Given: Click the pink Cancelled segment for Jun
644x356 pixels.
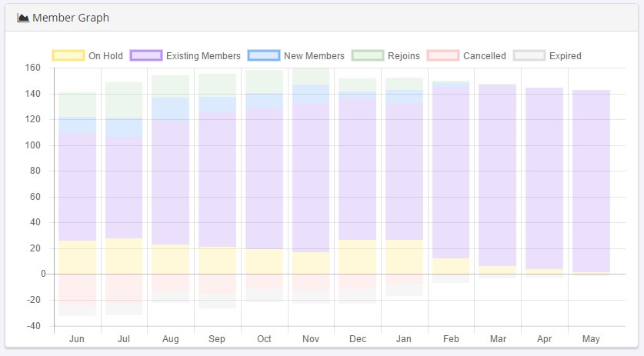Looking at the screenshot, I should [77, 290].
